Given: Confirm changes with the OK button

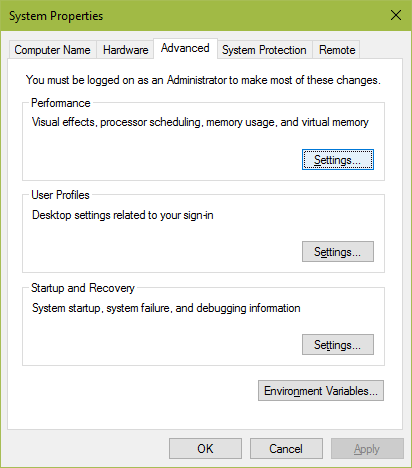Looking at the screenshot, I should point(205,449).
